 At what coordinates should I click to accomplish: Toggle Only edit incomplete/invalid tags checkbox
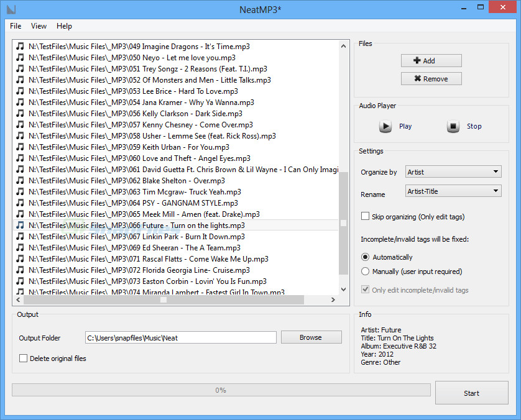tap(365, 290)
